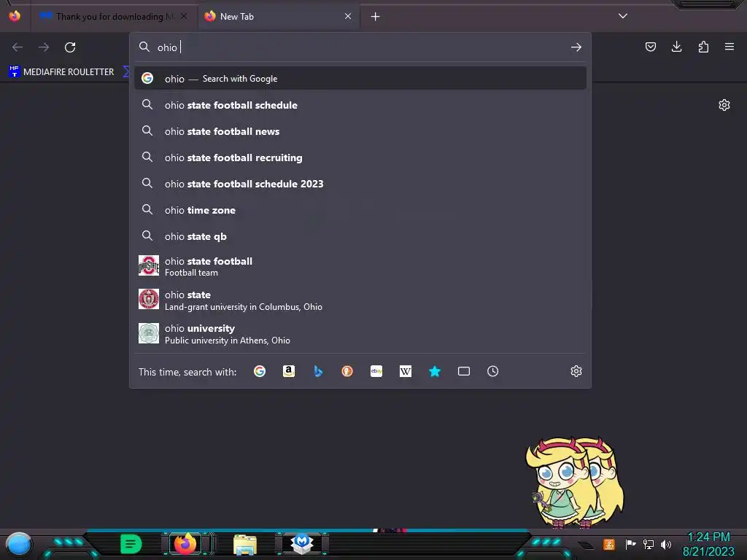Open Action Center flag tray icon
747x560 pixels.
(630, 544)
